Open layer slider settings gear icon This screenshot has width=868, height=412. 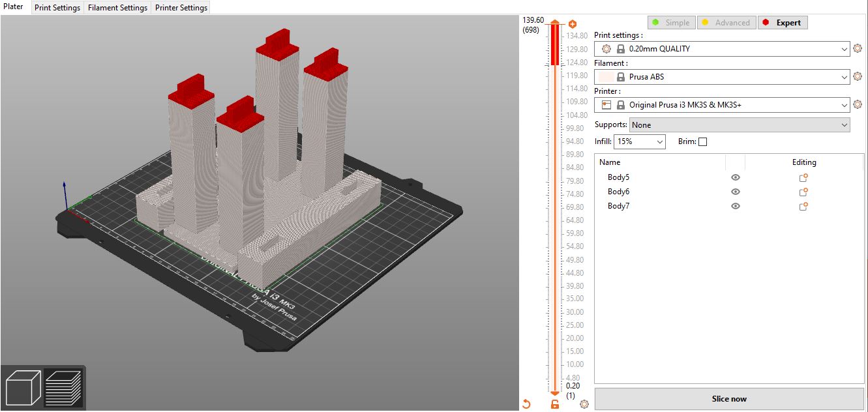pyautogui.click(x=584, y=404)
